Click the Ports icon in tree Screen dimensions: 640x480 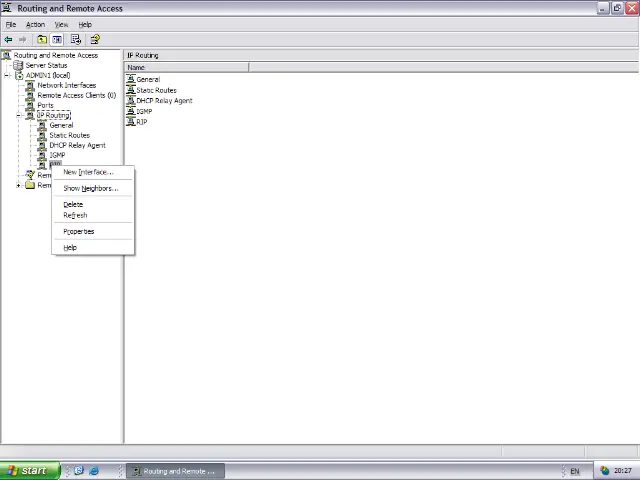coord(30,105)
